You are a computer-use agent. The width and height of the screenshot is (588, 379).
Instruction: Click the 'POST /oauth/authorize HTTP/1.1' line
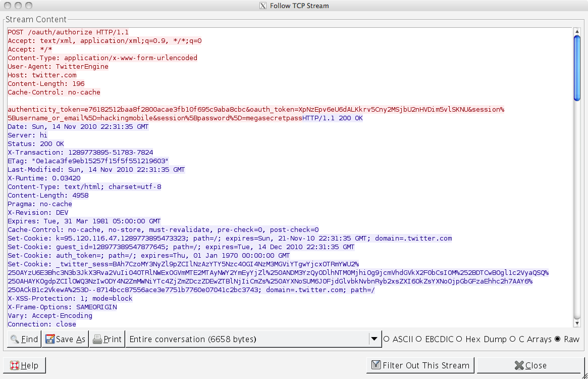68,32
